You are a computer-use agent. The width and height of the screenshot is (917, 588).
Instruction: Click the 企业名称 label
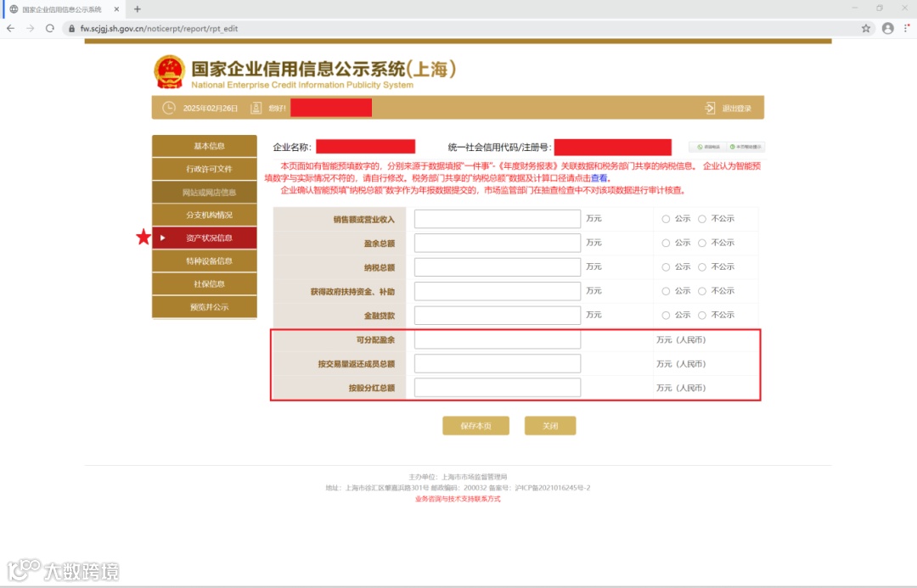coord(292,148)
